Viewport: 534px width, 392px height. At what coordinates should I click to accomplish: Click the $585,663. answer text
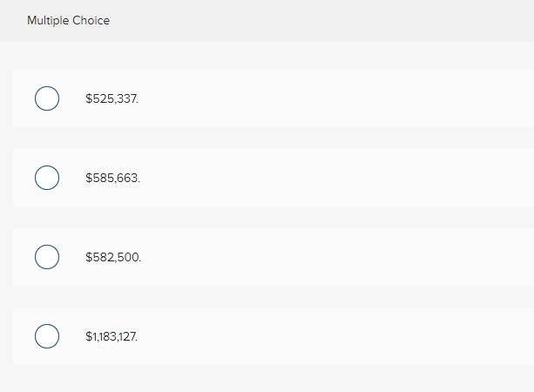click(112, 178)
